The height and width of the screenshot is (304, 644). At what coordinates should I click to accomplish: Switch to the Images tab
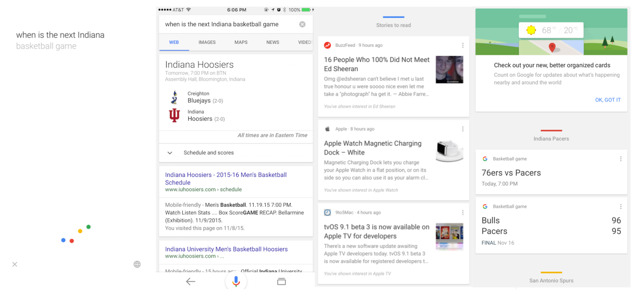[207, 42]
